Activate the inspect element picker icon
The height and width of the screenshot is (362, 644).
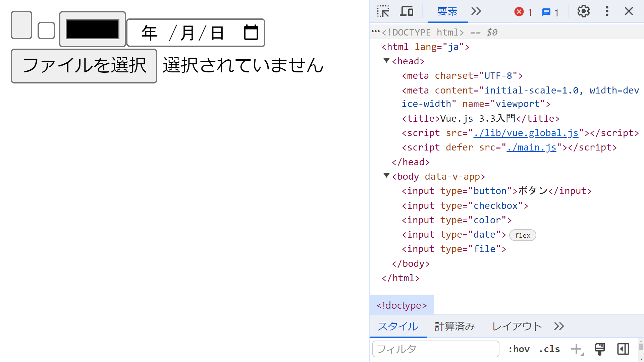[x=383, y=11]
